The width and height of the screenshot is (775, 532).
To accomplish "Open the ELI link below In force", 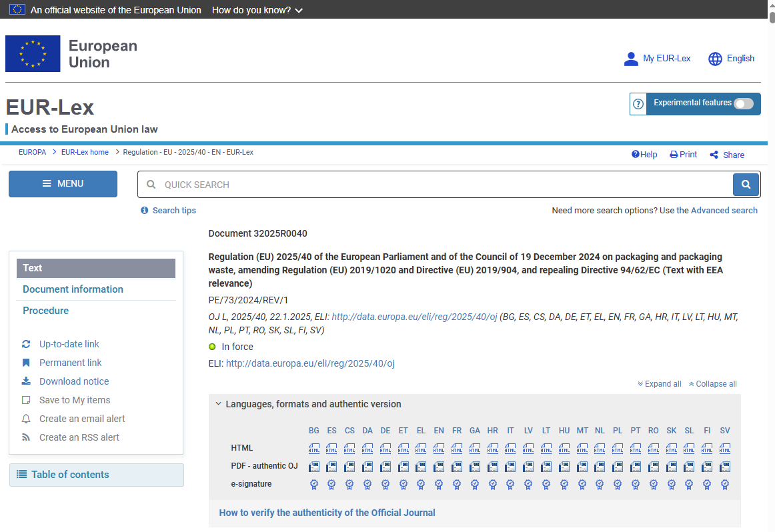I will [310, 363].
